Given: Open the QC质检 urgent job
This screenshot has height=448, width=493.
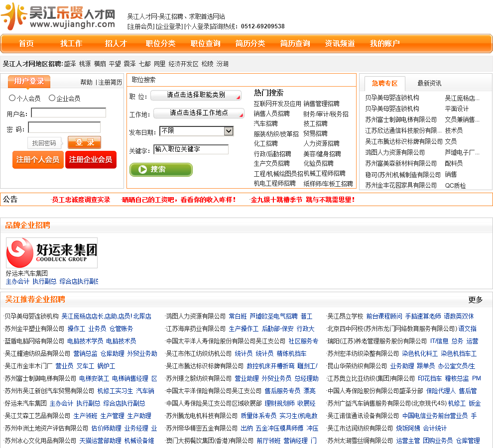Looking at the screenshot, I should [455, 186].
